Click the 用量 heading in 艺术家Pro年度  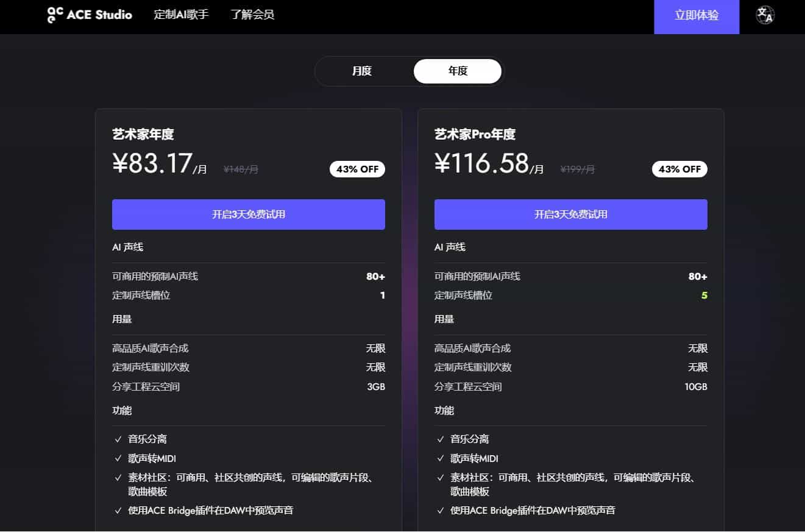pos(444,319)
